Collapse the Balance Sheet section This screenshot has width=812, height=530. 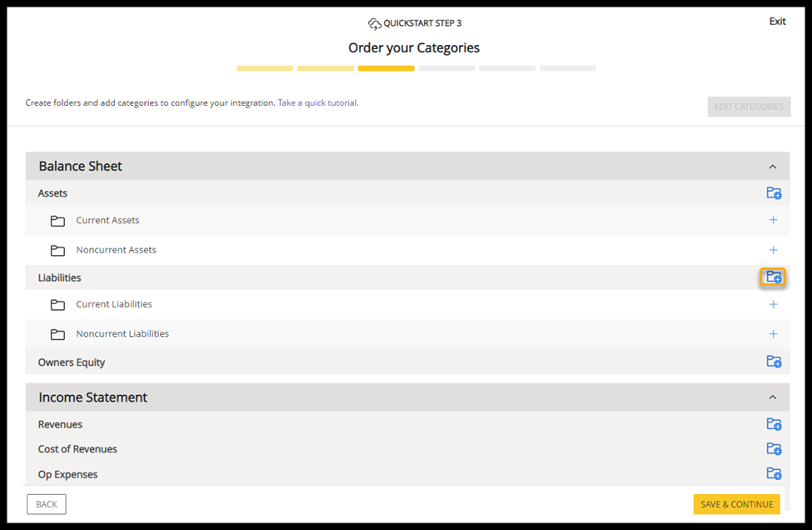pos(772,167)
